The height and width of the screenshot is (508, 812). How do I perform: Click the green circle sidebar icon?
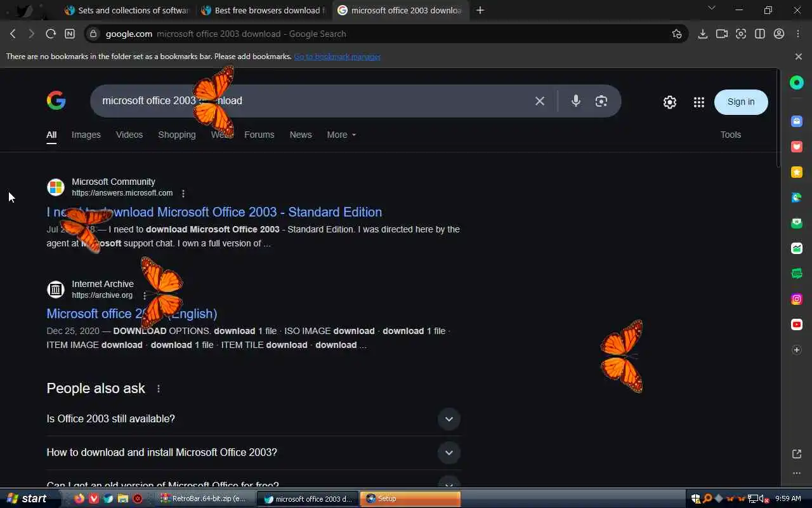[797, 83]
